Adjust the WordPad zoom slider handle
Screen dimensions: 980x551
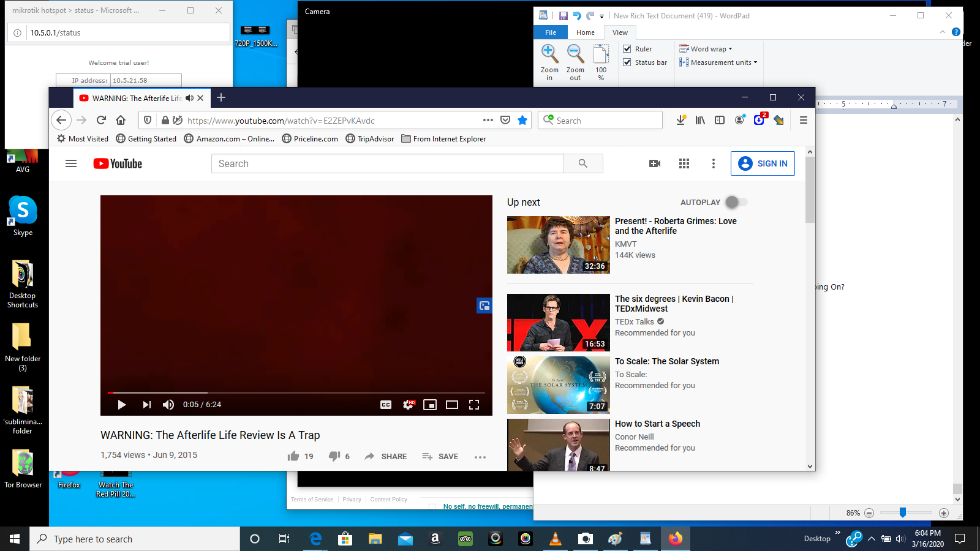coord(902,512)
